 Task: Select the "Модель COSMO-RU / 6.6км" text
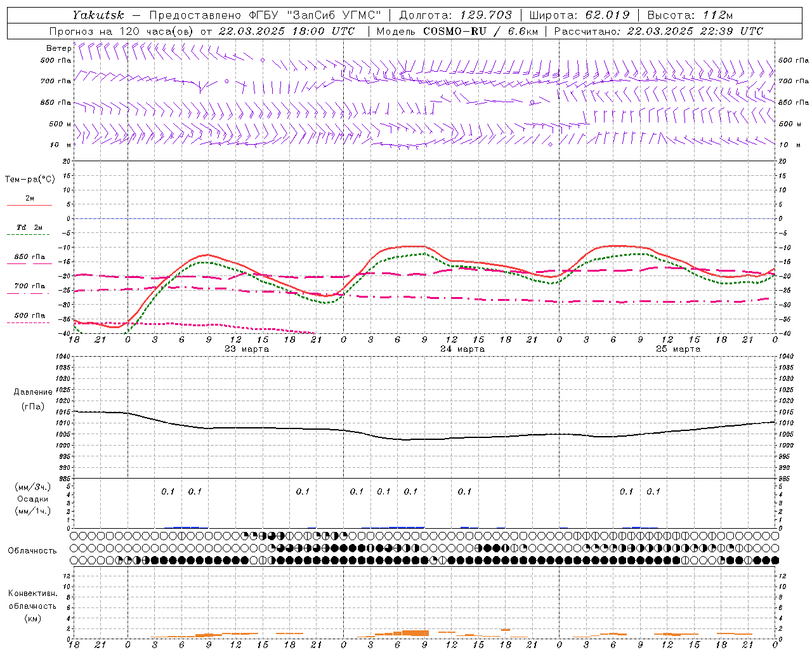[457, 31]
